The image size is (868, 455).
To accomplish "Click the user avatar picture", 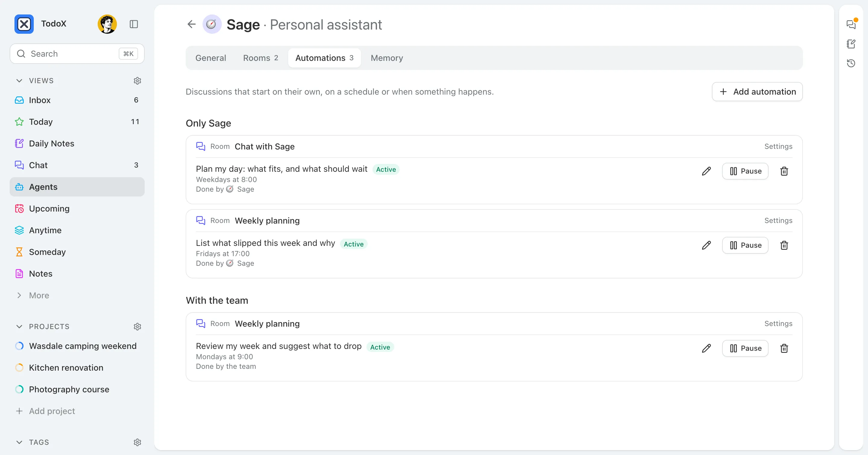I will tap(107, 24).
